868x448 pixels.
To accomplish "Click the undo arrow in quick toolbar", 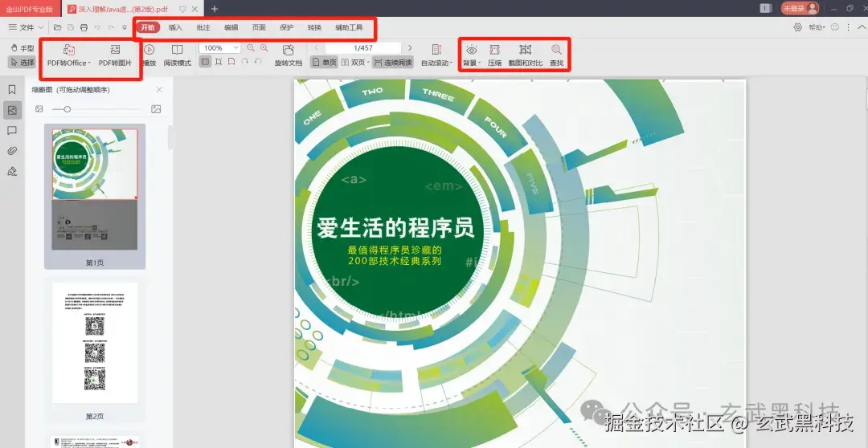I will [97, 27].
